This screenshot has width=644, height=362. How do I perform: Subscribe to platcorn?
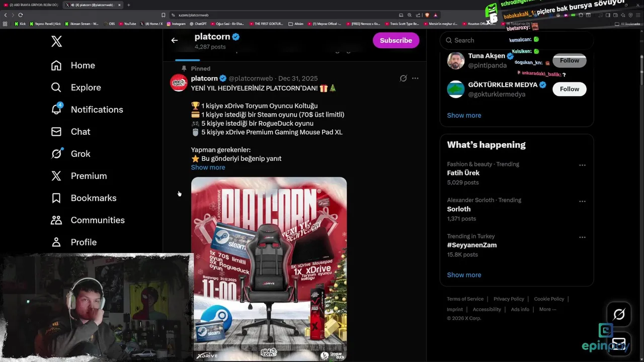click(x=396, y=40)
